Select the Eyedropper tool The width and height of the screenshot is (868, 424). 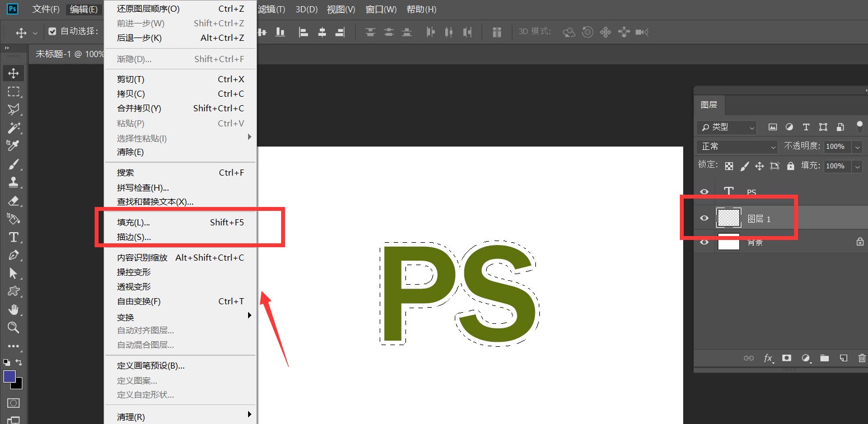tap(13, 145)
